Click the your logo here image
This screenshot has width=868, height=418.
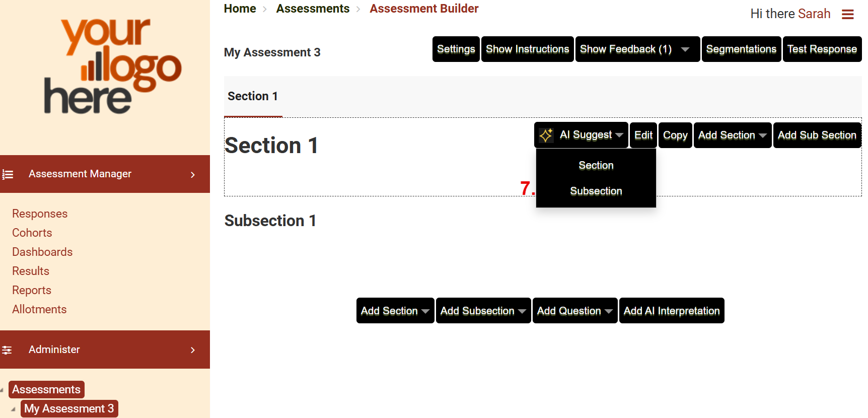112,66
